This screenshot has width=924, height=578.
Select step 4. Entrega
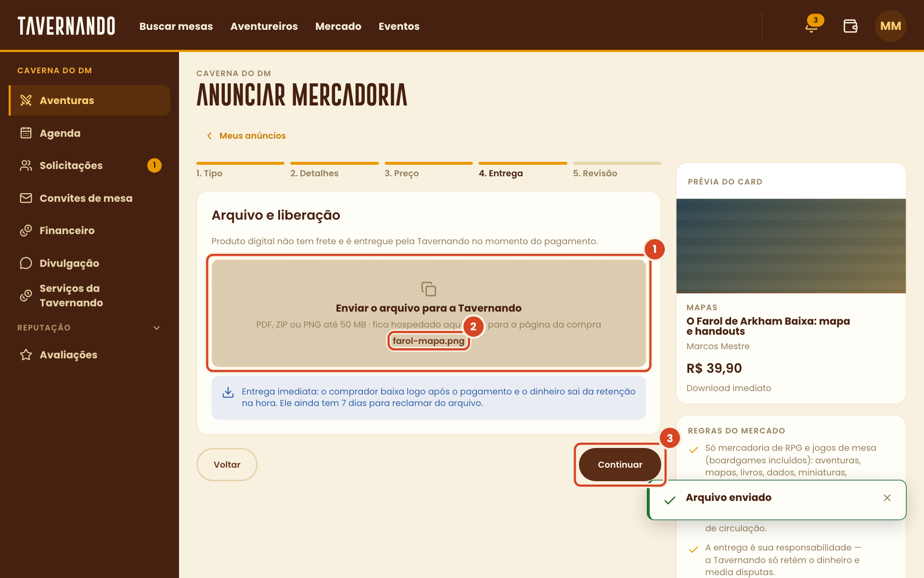click(523, 171)
